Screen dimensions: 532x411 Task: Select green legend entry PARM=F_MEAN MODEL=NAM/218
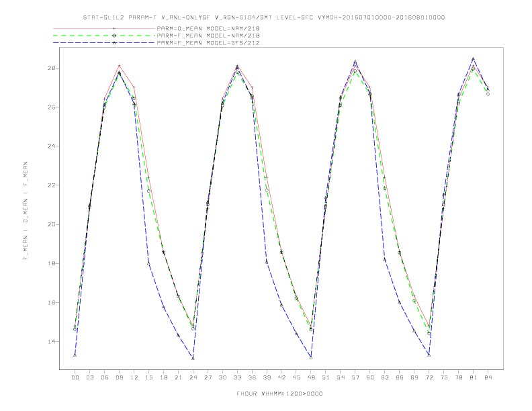coord(208,36)
